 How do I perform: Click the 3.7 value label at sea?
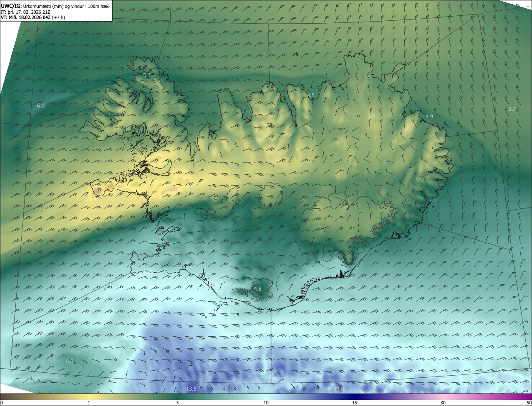[x=512, y=109]
